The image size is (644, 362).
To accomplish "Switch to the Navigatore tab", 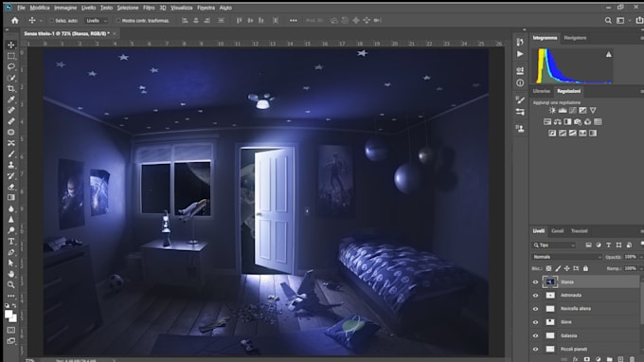I will (x=575, y=38).
